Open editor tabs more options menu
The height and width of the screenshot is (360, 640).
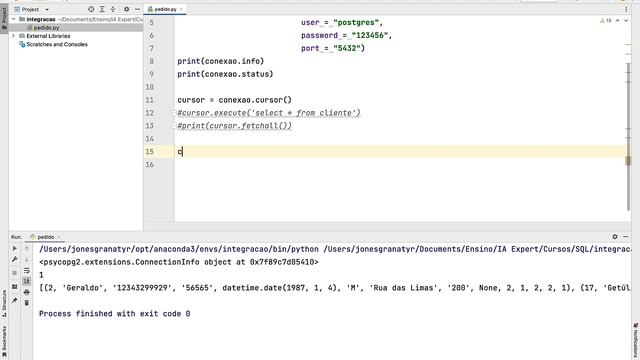[626, 9]
